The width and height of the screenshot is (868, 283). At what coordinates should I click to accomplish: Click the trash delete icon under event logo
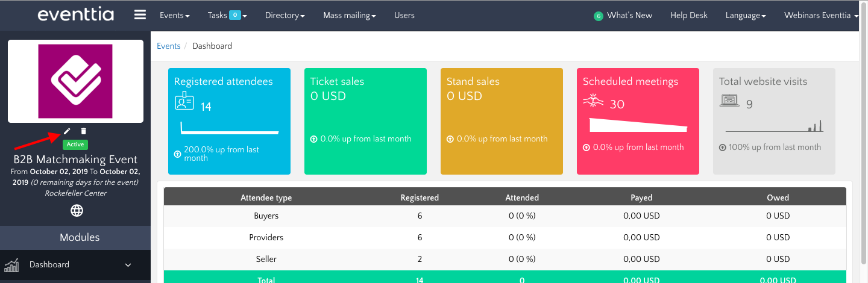[x=84, y=131]
